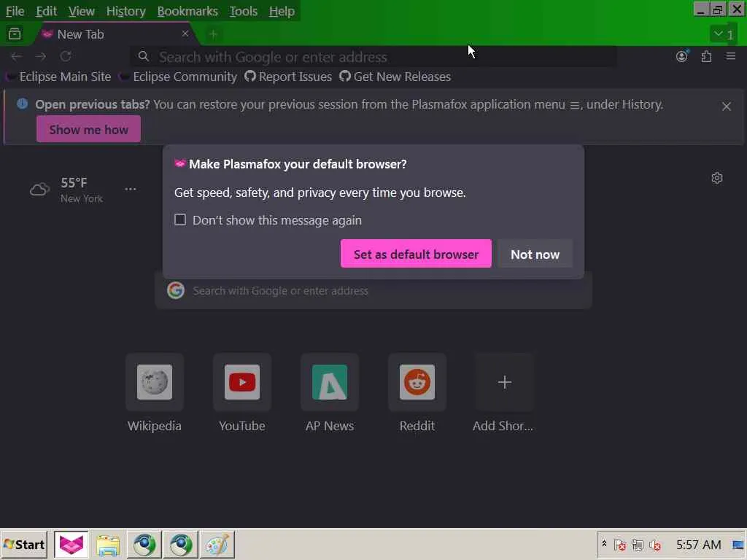Open the weather widget three-dots menu

130,189
